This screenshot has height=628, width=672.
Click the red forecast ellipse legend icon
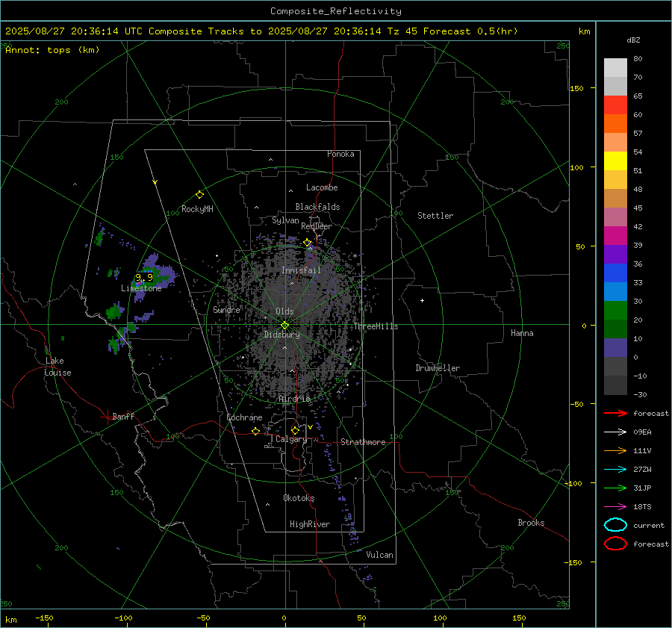click(x=615, y=544)
